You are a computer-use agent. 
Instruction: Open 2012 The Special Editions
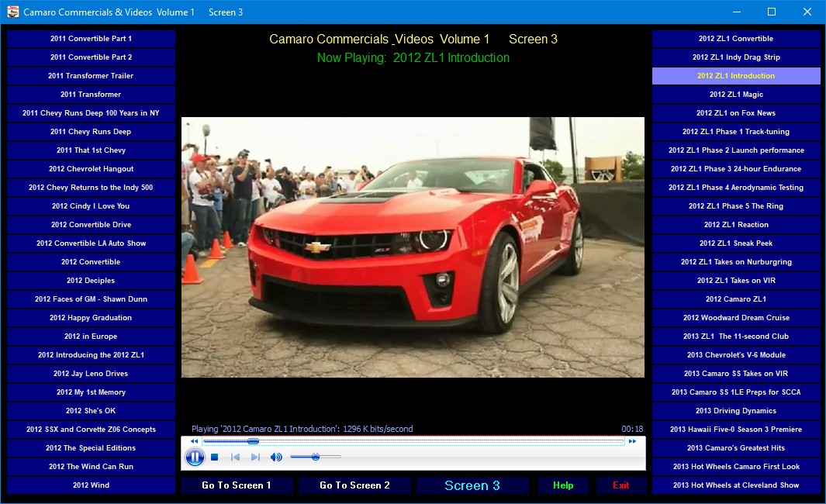92,447
